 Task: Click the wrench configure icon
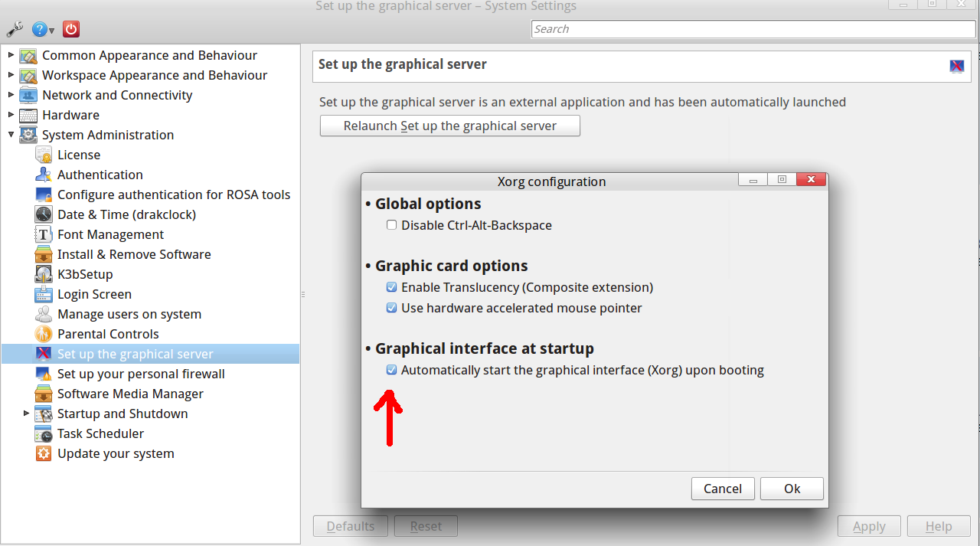(x=15, y=30)
